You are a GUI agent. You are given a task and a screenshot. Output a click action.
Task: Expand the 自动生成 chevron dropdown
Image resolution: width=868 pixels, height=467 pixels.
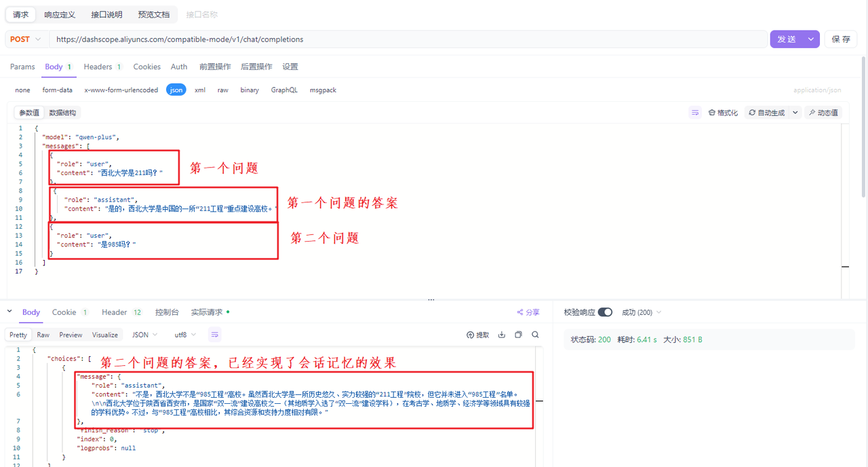(794, 112)
